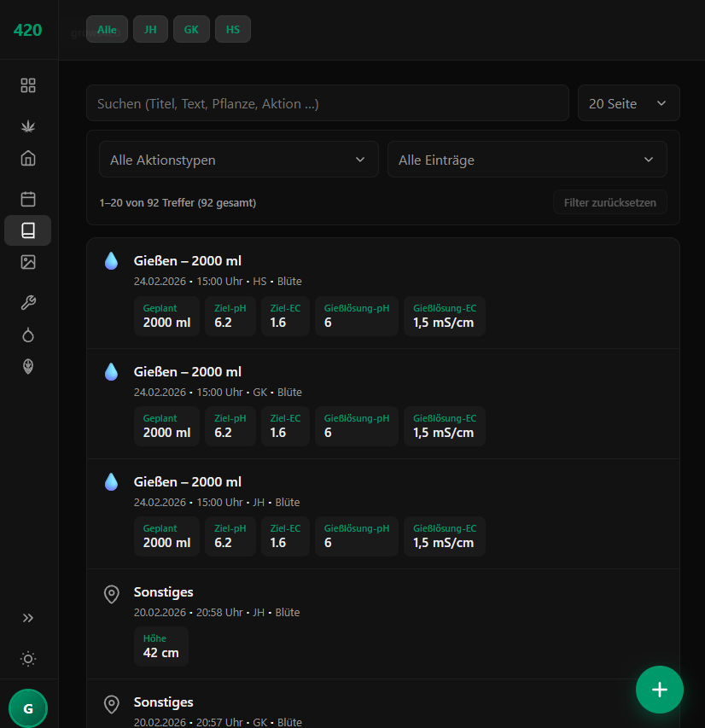Click water drop icon of JH Gießen entry

(112, 482)
